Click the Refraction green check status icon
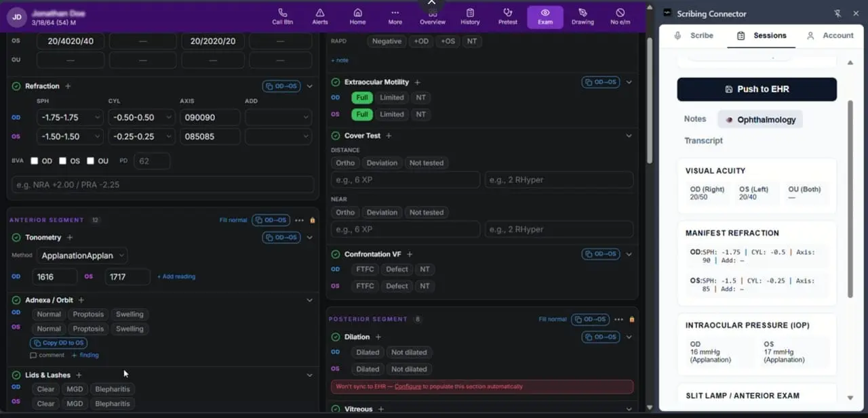The image size is (868, 418). (16, 86)
